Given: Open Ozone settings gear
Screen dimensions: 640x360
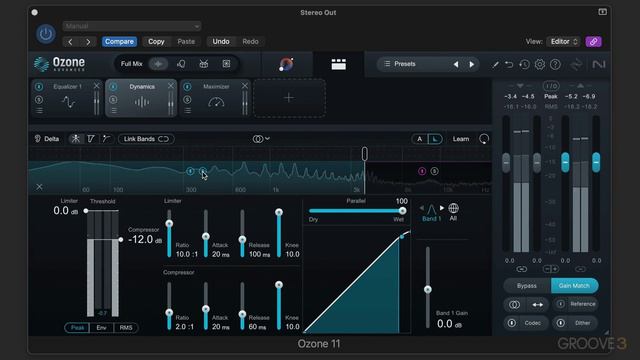Looking at the screenshot, I should [540, 64].
